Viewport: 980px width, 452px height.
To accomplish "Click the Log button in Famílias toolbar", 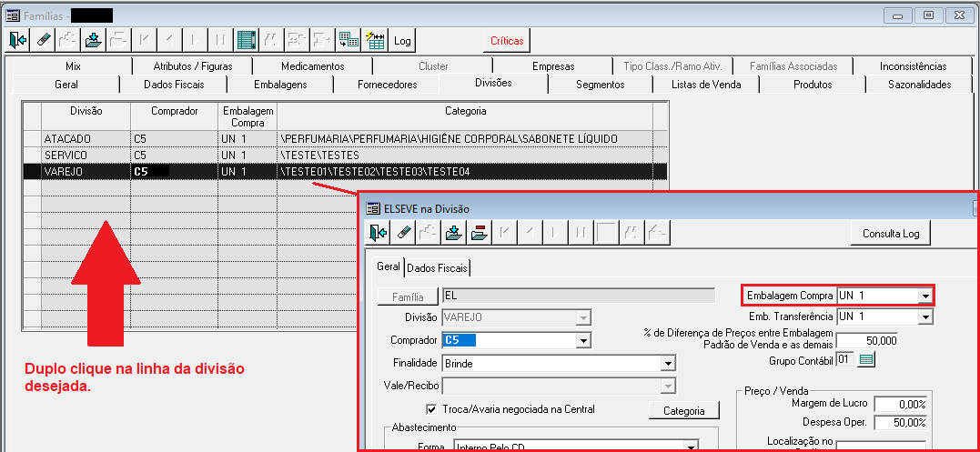I will (x=402, y=41).
